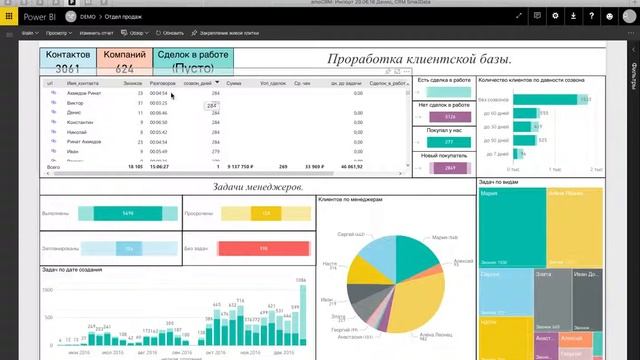The height and width of the screenshot is (360, 640).
Task: Open the notifications comment icon
Action: point(537,16)
